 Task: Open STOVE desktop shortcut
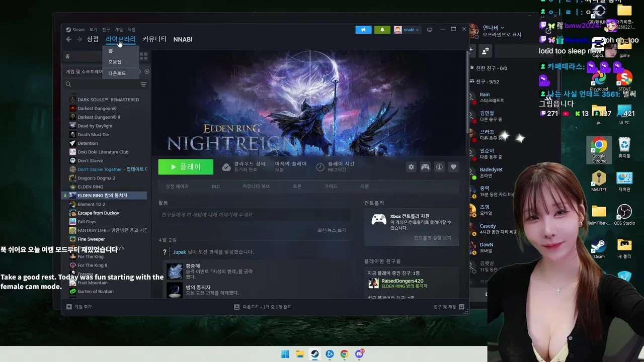(624, 81)
